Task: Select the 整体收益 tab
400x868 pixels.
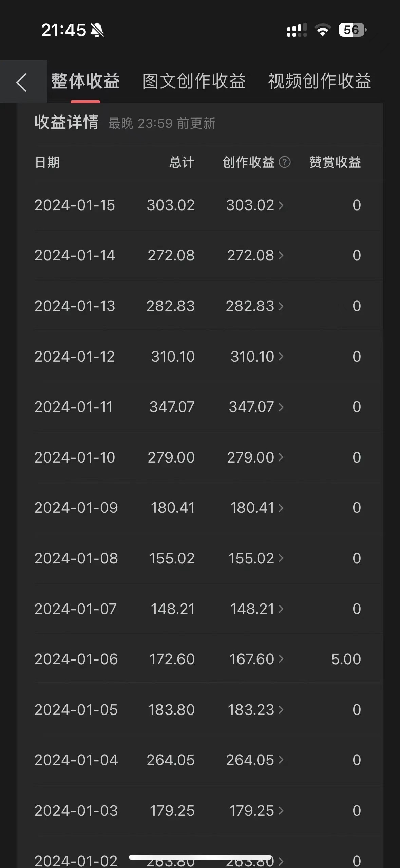Action: pos(85,81)
